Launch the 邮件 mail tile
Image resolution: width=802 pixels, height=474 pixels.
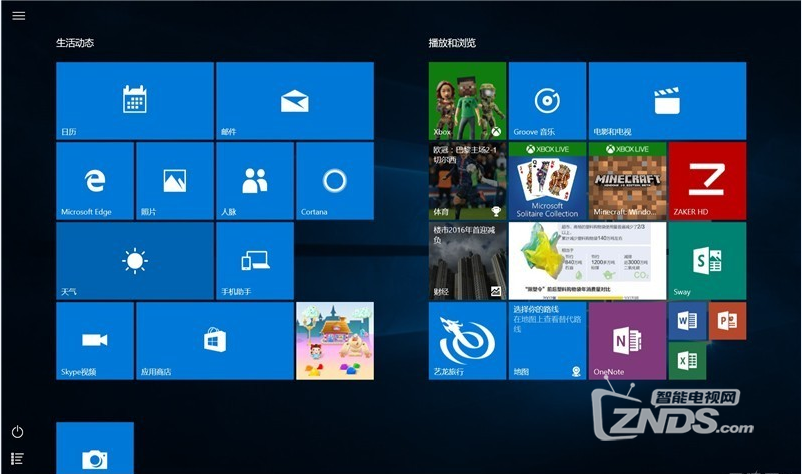tap(294, 100)
